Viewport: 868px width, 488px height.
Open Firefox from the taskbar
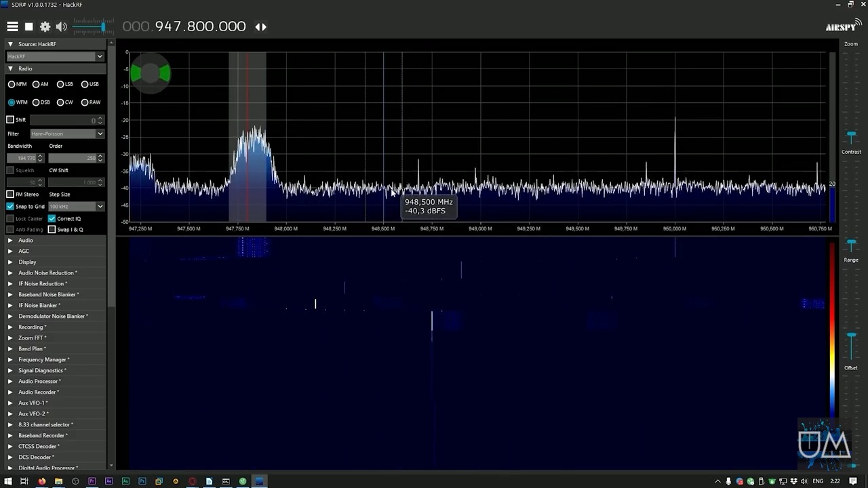pyautogui.click(x=41, y=481)
